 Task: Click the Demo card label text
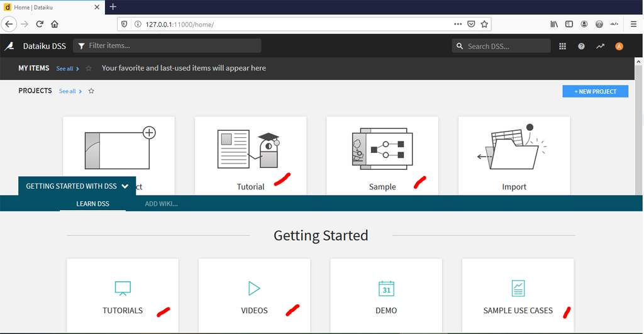click(x=386, y=311)
